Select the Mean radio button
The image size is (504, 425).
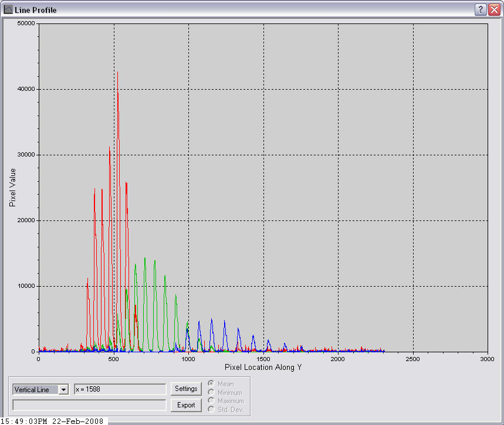(211, 384)
